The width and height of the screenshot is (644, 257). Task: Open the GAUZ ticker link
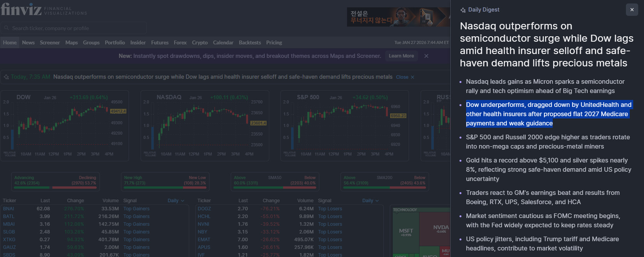point(9,247)
